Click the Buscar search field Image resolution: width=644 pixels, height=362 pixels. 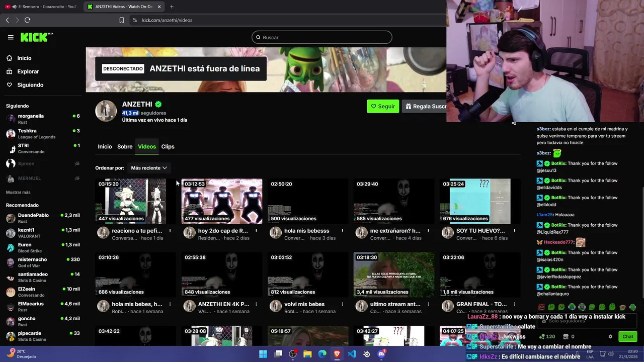coord(322,37)
